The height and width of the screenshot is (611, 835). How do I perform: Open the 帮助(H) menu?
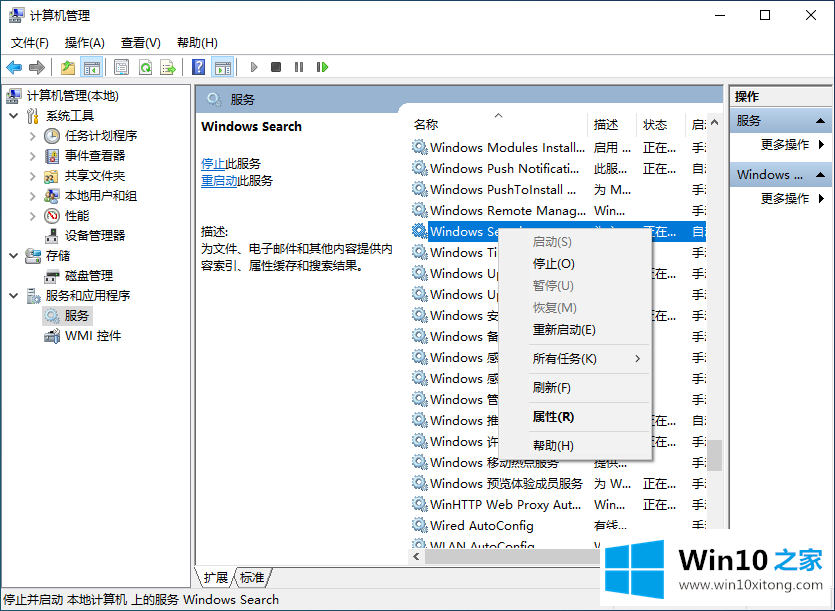[197, 43]
